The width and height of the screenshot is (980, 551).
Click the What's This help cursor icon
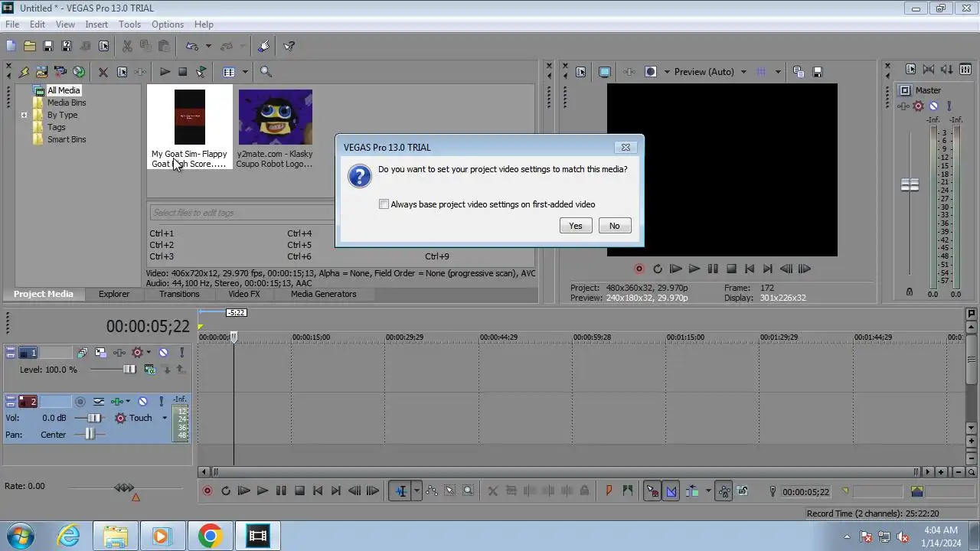coord(289,46)
